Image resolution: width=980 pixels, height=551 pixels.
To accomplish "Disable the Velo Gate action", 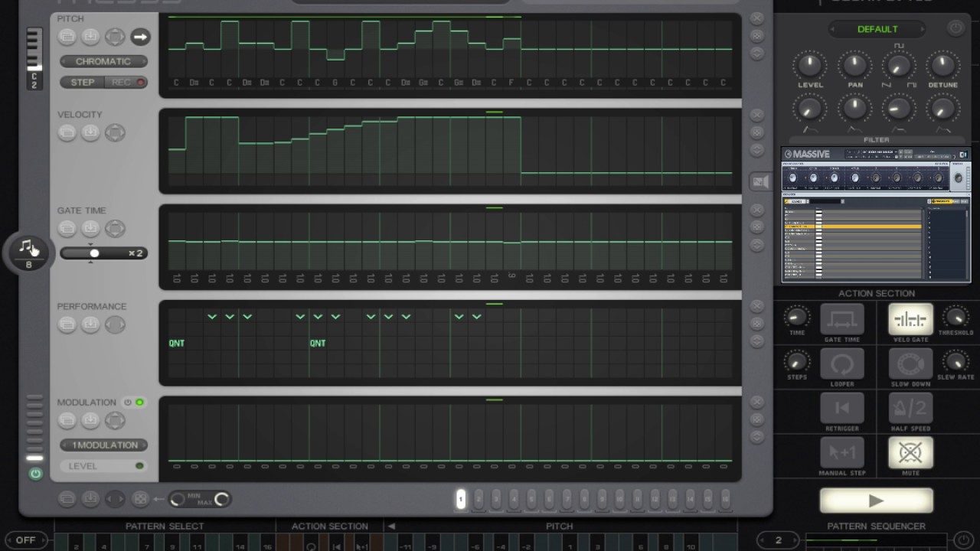I will coord(910,320).
